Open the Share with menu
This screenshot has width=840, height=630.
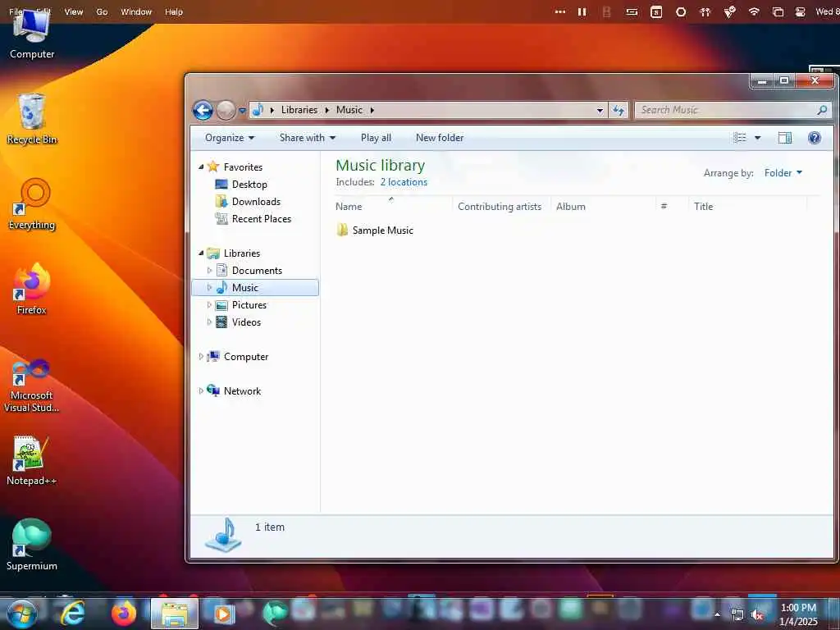(x=308, y=138)
